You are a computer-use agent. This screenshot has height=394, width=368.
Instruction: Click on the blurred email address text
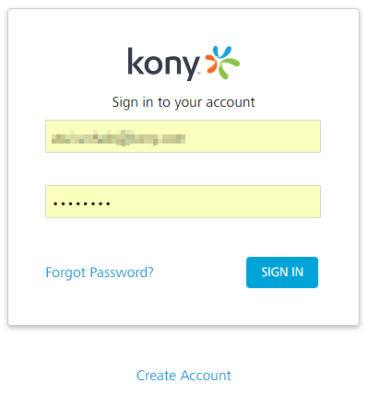[118, 138]
